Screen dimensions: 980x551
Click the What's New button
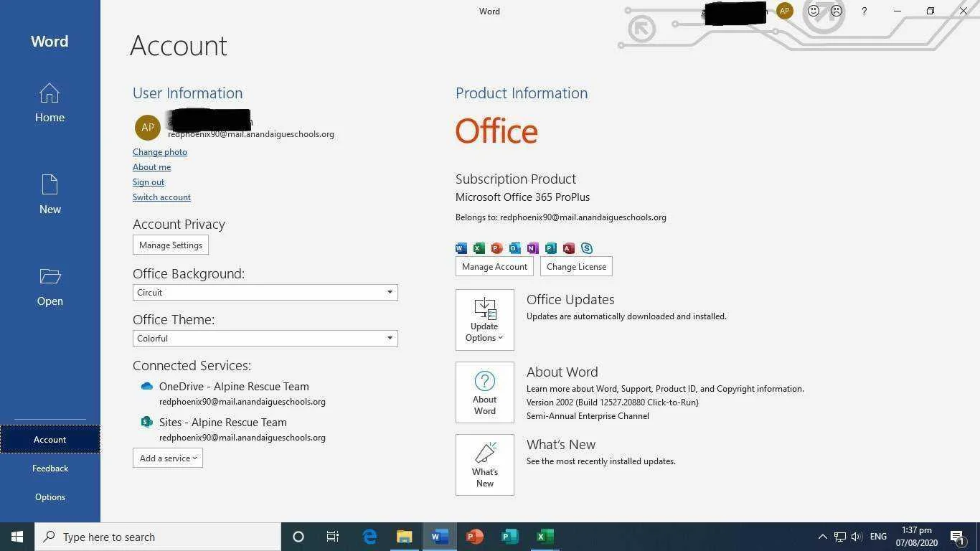point(485,465)
